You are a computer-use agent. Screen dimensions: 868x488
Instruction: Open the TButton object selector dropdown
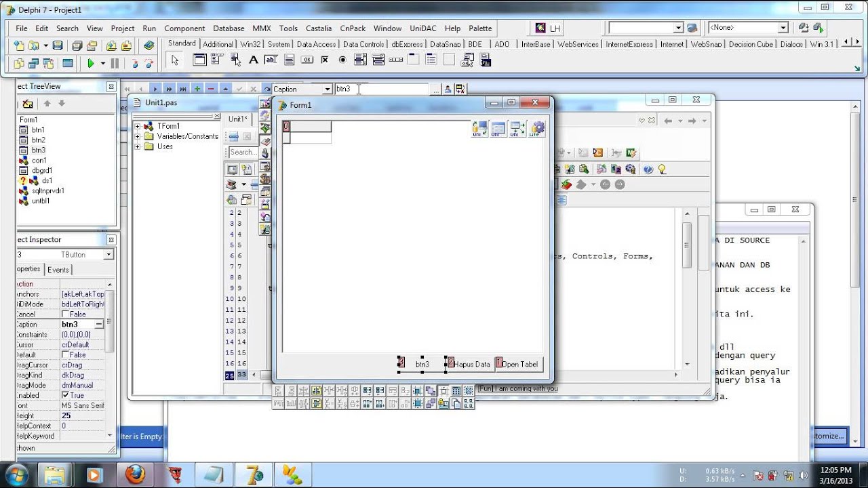108,255
